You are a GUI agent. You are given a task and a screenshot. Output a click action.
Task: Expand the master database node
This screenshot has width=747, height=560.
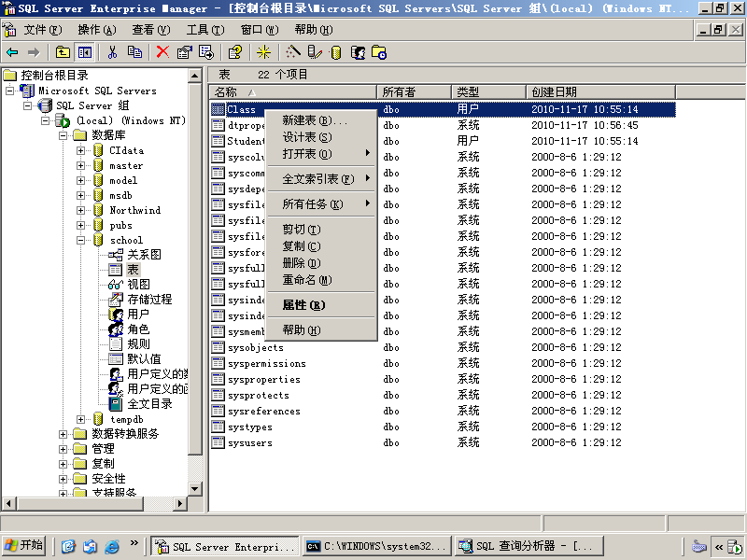[x=81, y=166]
